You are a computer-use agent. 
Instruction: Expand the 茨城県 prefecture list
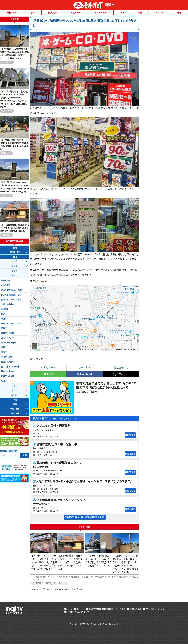14,261
